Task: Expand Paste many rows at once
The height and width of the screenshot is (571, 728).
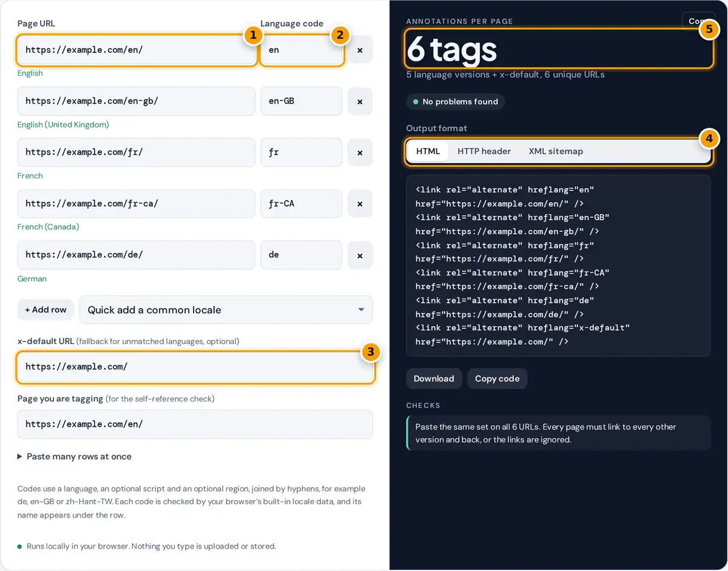Action: [x=75, y=456]
